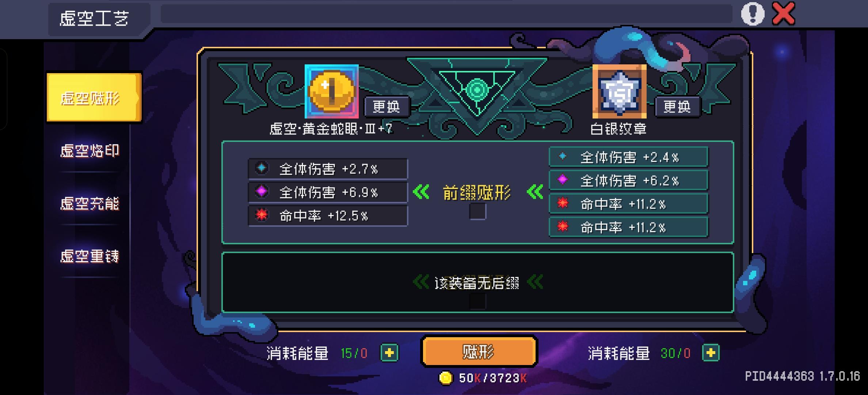
Task: Click green arrows left of 该装备无后缀
Action: (x=421, y=282)
